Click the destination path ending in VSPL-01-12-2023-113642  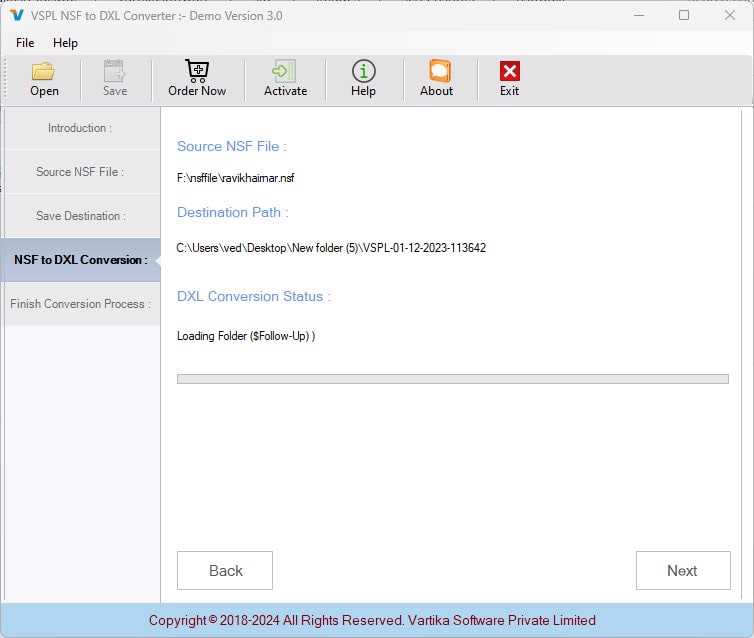click(331, 248)
